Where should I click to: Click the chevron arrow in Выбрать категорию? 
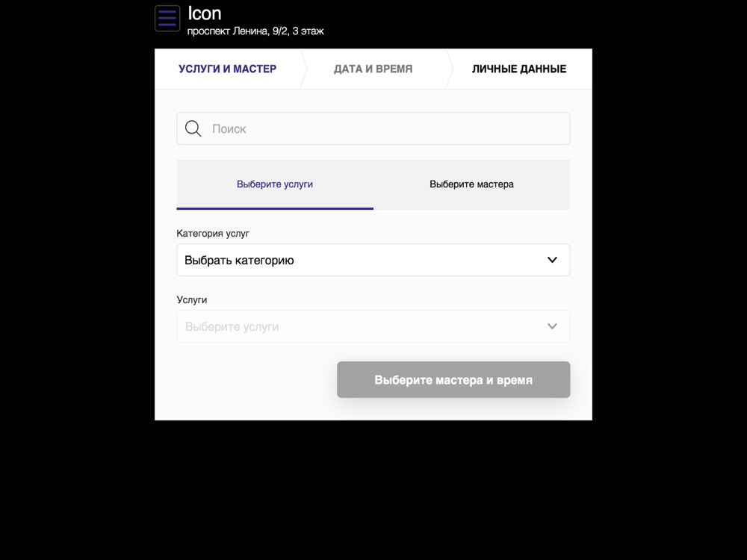point(552,260)
